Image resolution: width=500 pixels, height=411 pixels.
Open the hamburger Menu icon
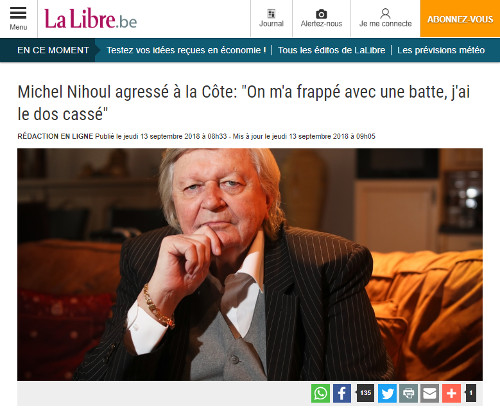pos(18,13)
